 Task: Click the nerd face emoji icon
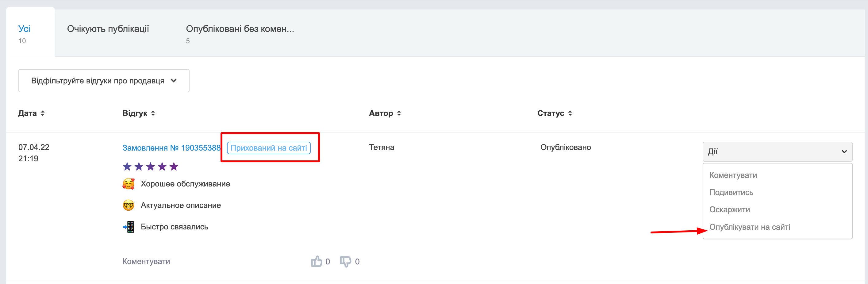(129, 205)
